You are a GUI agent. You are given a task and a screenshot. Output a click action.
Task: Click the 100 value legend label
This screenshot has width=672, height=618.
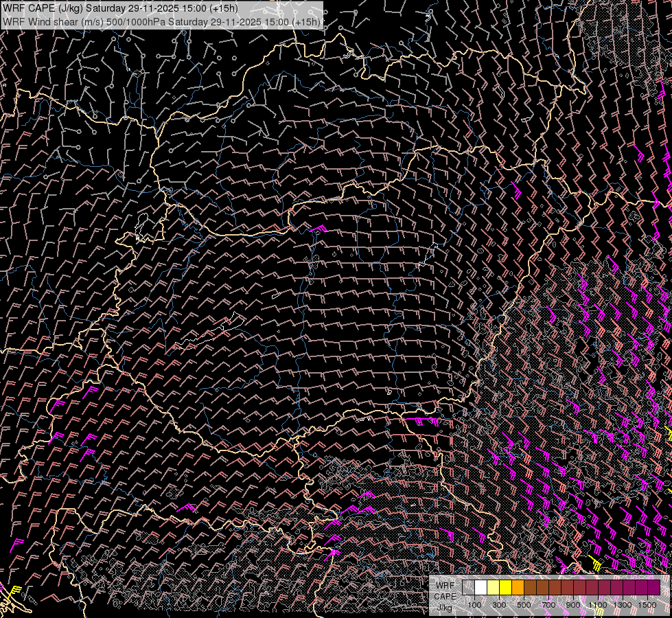tap(474, 605)
